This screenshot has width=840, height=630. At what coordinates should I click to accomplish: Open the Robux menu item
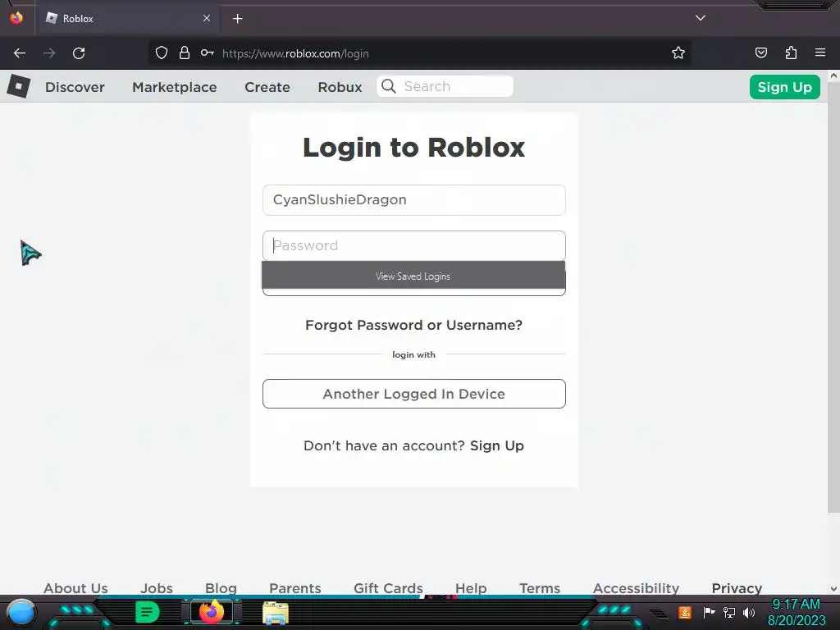(x=340, y=87)
